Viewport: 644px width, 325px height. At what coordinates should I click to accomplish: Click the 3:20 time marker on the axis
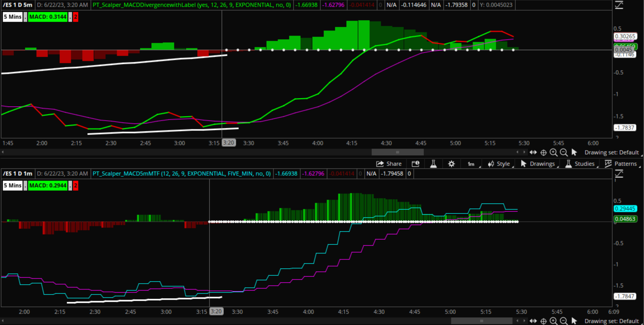click(228, 143)
